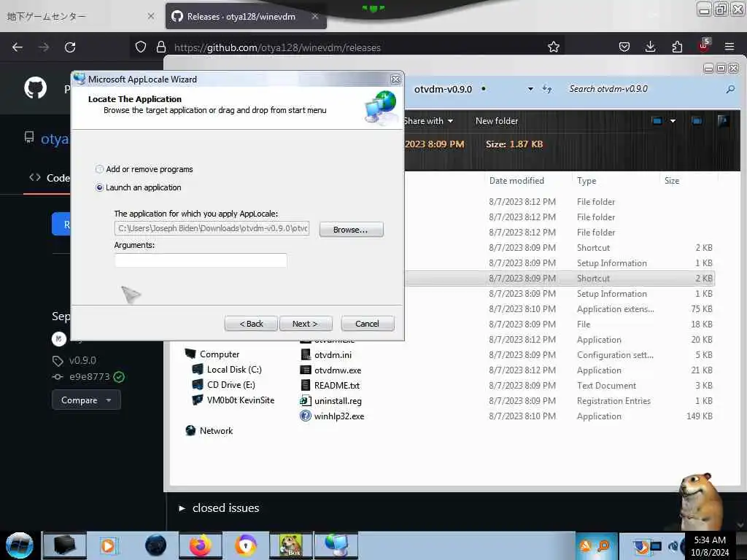Click the 149 KB size cell
Viewport: 747px width, 560px height.
(700, 416)
